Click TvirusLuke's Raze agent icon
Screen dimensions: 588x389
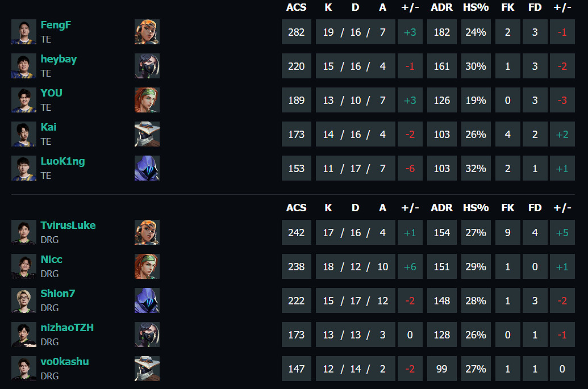(147, 232)
